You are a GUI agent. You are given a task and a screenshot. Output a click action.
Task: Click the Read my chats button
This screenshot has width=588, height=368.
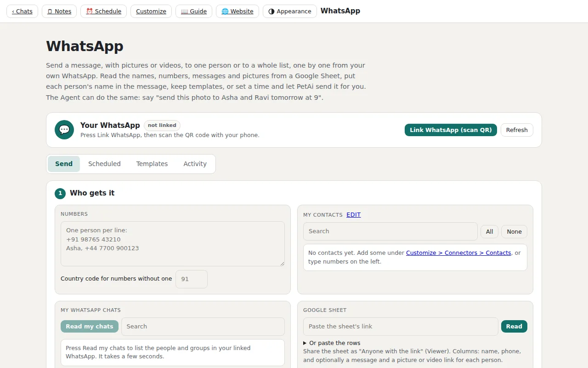90,327
